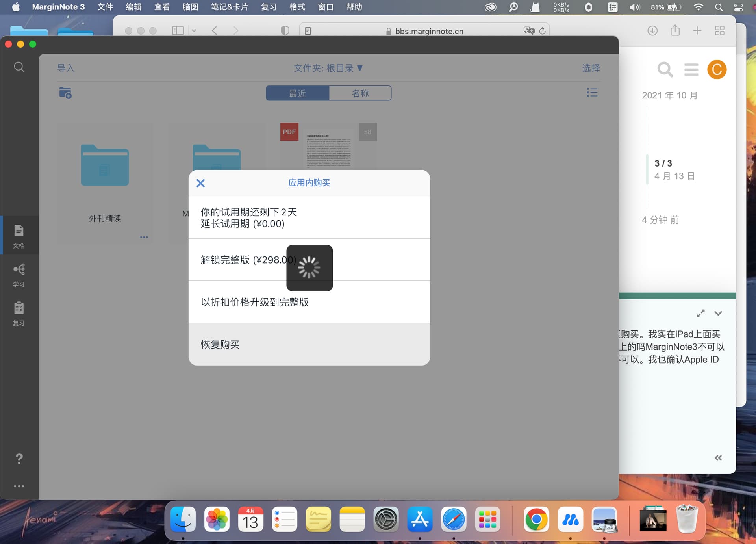
Task: Switch to 名称 Name sort tab
Action: [x=360, y=93]
